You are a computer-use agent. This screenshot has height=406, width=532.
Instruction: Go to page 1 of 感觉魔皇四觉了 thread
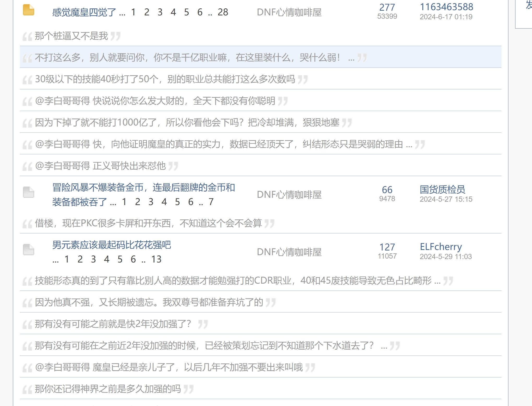[x=133, y=12]
